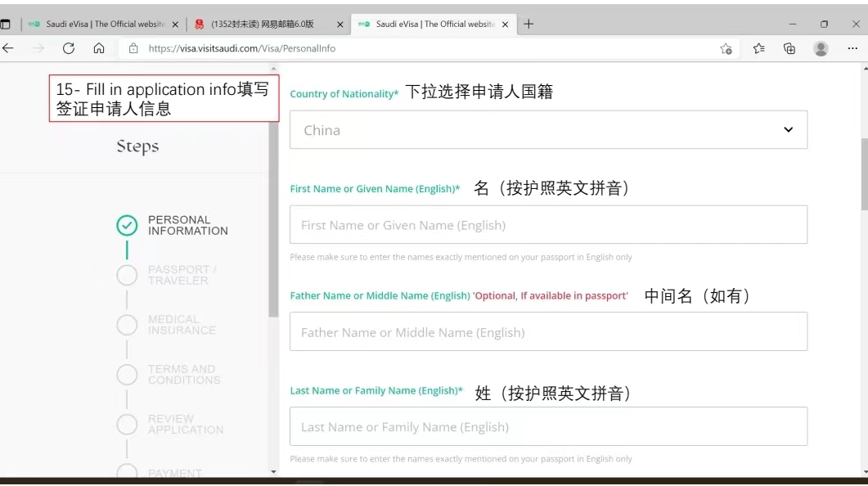Minimize the browser window
Image resolution: width=868 pixels, height=486 pixels.
coord(793,24)
